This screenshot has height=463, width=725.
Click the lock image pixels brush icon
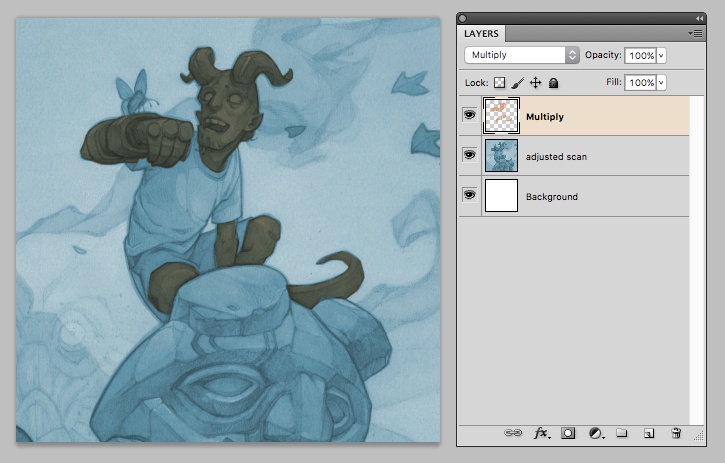tap(518, 83)
